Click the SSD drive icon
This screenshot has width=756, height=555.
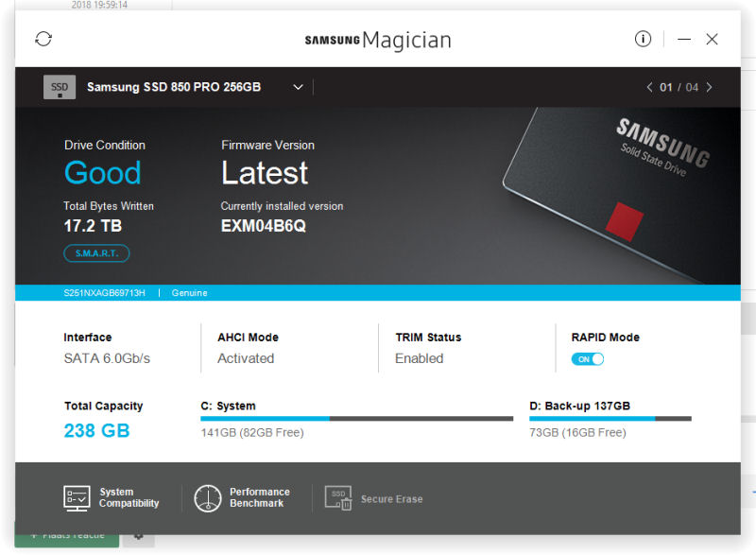click(x=60, y=87)
